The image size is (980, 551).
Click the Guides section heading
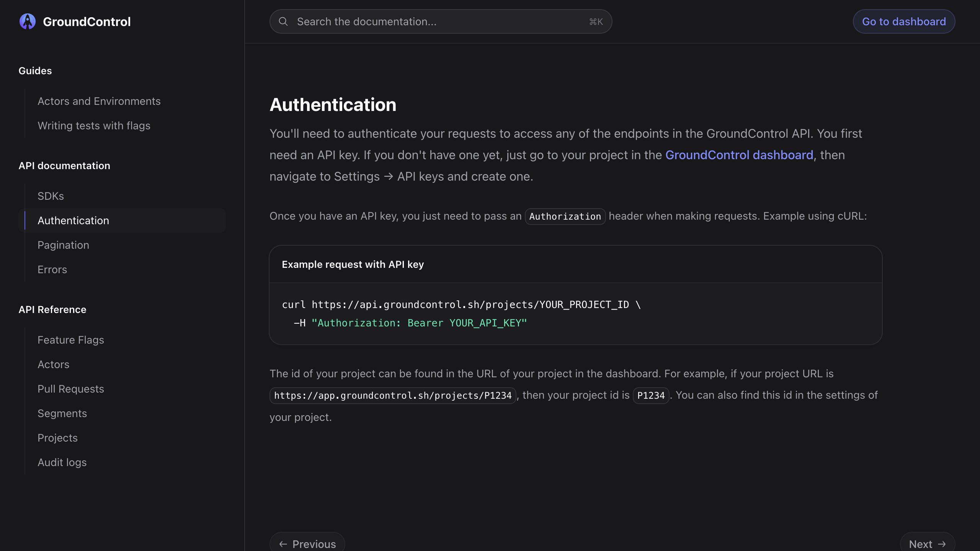[35, 71]
